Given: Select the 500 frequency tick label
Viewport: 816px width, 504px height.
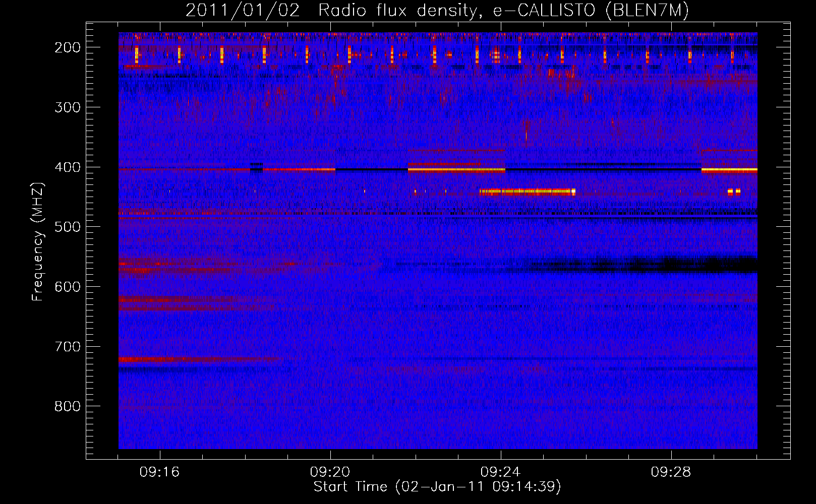Looking at the screenshot, I should (68, 227).
